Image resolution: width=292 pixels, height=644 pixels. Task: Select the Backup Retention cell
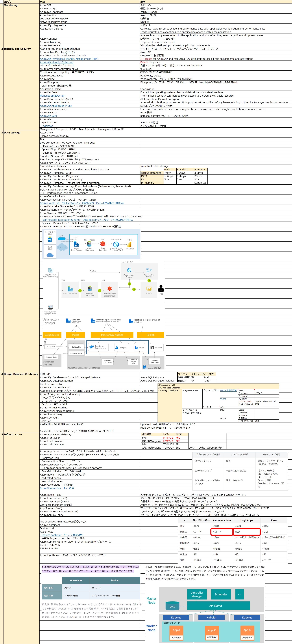[152, 173]
